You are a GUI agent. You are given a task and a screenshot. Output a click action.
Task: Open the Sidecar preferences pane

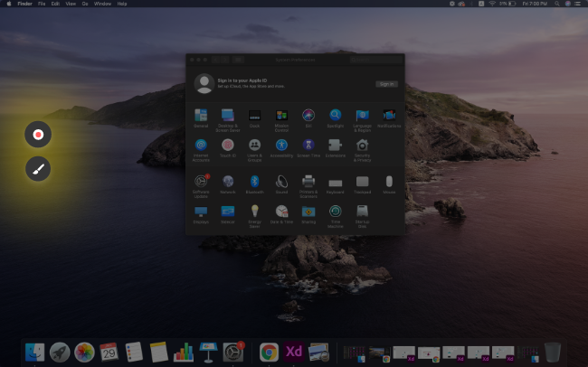(x=228, y=214)
